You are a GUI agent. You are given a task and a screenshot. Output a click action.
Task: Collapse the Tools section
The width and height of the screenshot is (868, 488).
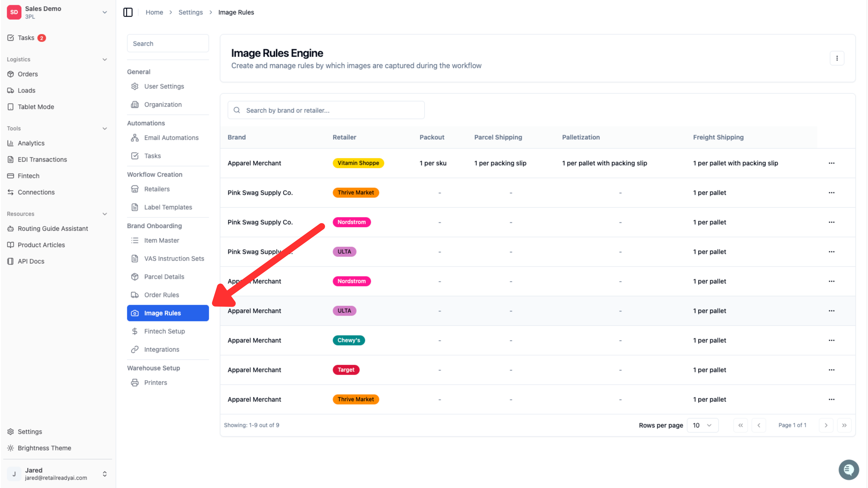pyautogui.click(x=105, y=128)
